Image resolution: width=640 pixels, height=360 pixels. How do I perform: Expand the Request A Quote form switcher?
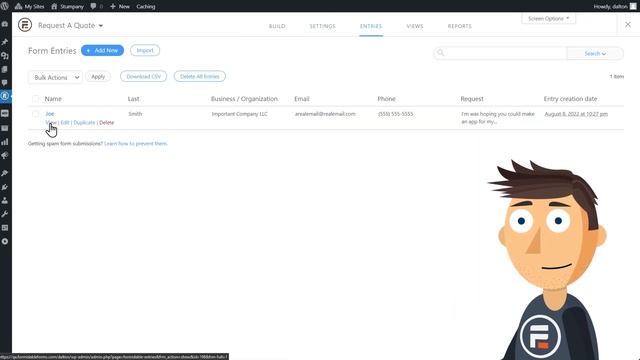(71, 25)
